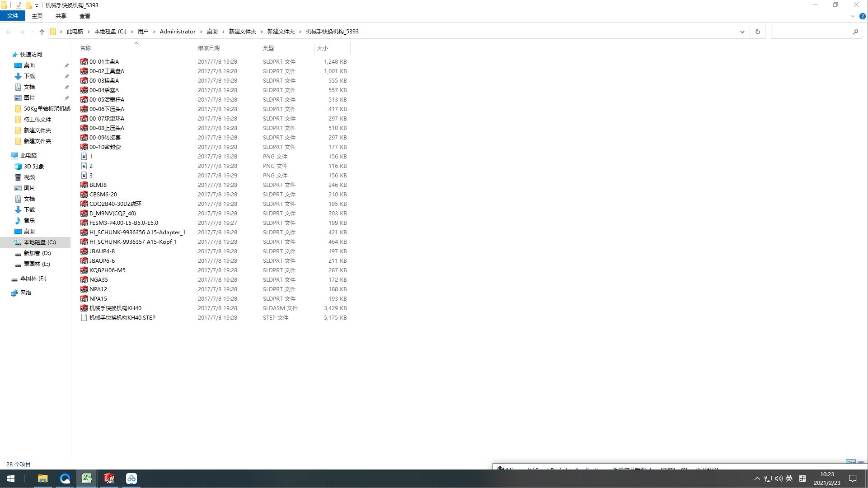Open the 机械手快换机构KH40 assembly file icon
868x488 pixels.
84,308
